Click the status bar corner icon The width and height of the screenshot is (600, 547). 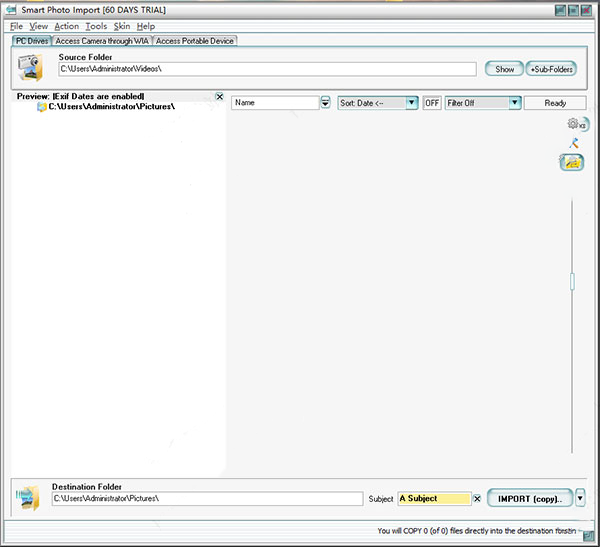coord(588,536)
